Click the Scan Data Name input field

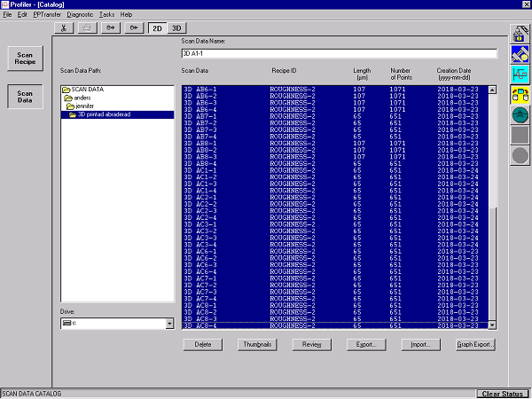point(338,54)
